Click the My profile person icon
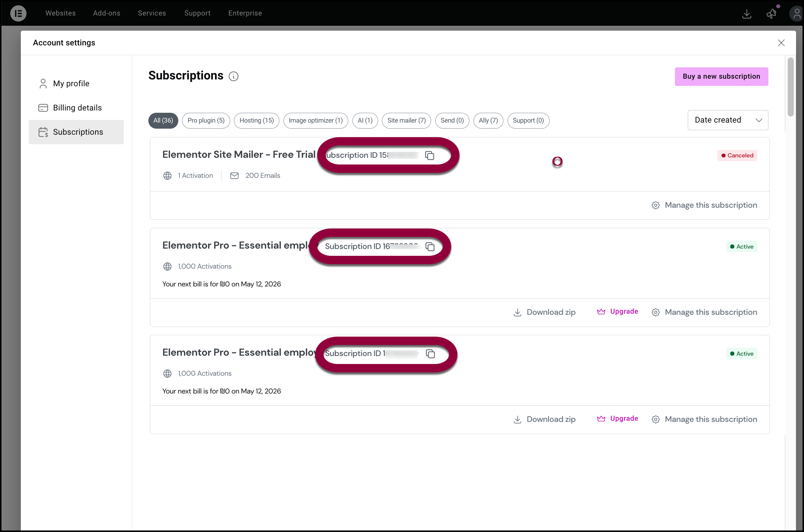This screenshot has width=804, height=532. point(43,84)
